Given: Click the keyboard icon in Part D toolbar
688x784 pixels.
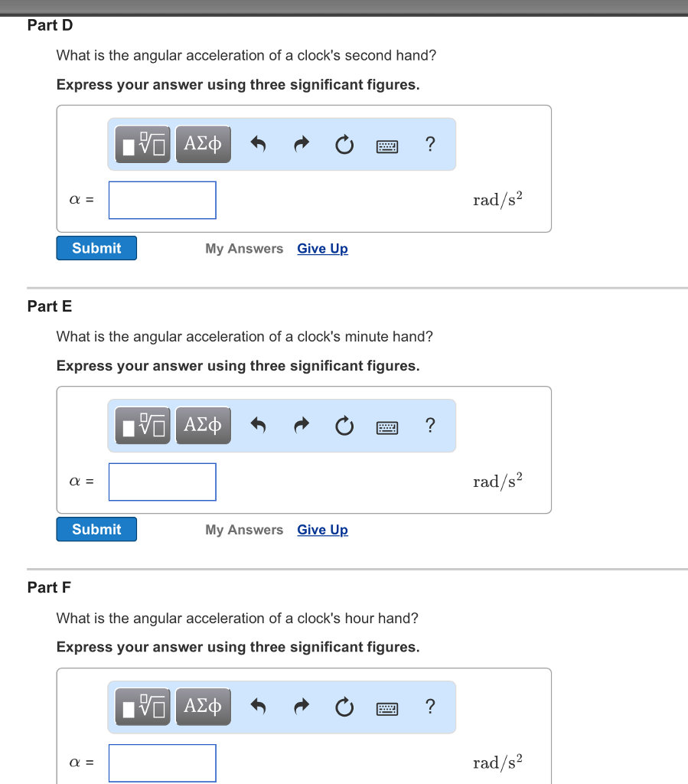Looking at the screenshot, I should (386, 145).
